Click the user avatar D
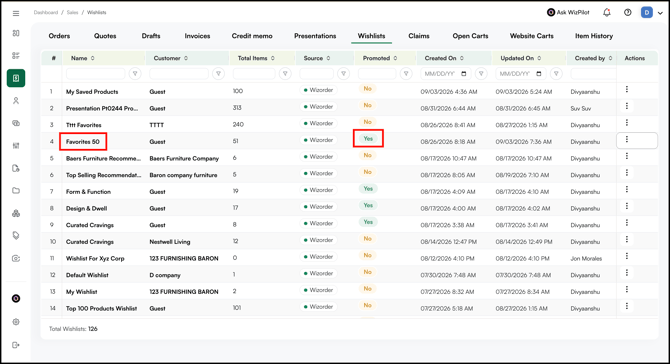The height and width of the screenshot is (364, 670). 646,12
